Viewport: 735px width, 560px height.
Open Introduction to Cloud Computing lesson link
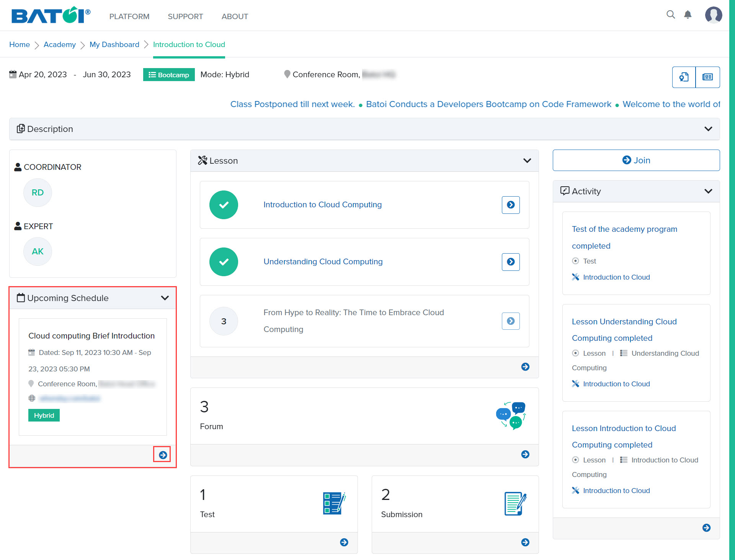click(x=323, y=205)
